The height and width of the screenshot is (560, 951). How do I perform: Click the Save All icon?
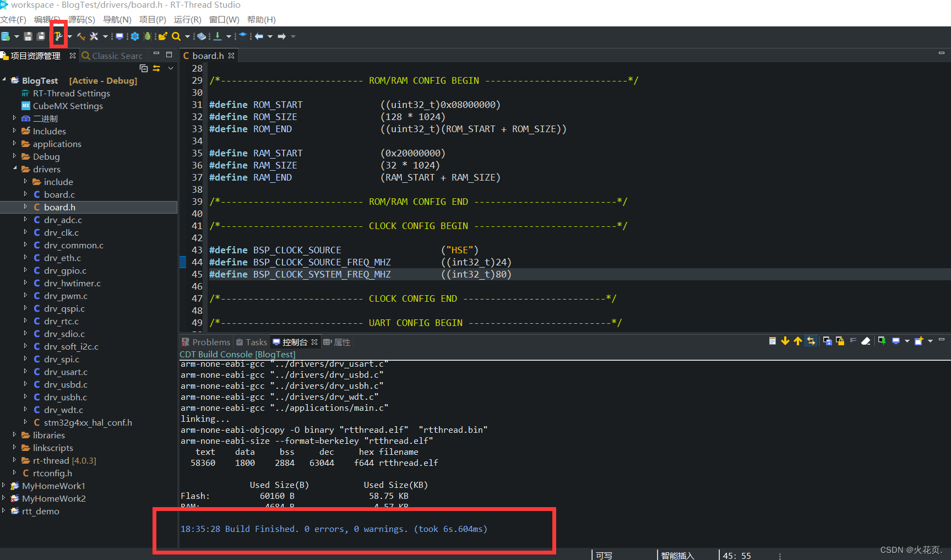pyautogui.click(x=41, y=36)
